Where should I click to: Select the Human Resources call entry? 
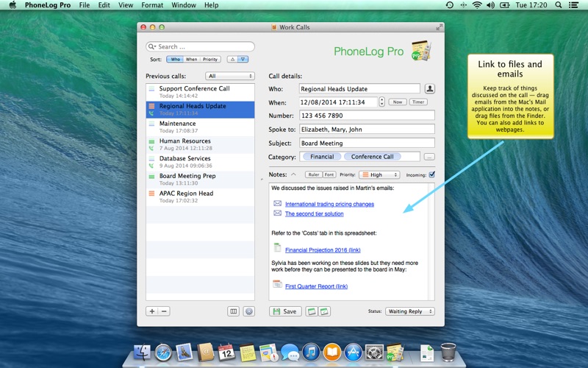[200, 144]
